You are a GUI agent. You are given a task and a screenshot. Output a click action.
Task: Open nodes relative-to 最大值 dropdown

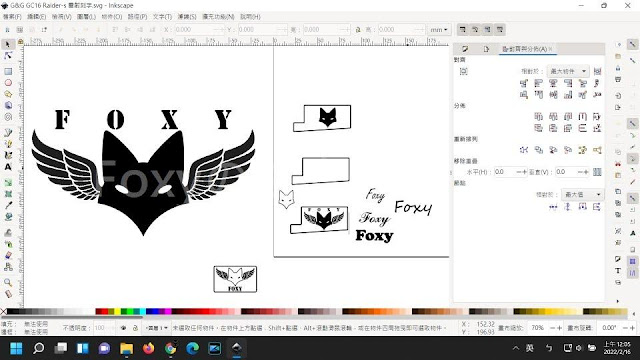[582, 195]
